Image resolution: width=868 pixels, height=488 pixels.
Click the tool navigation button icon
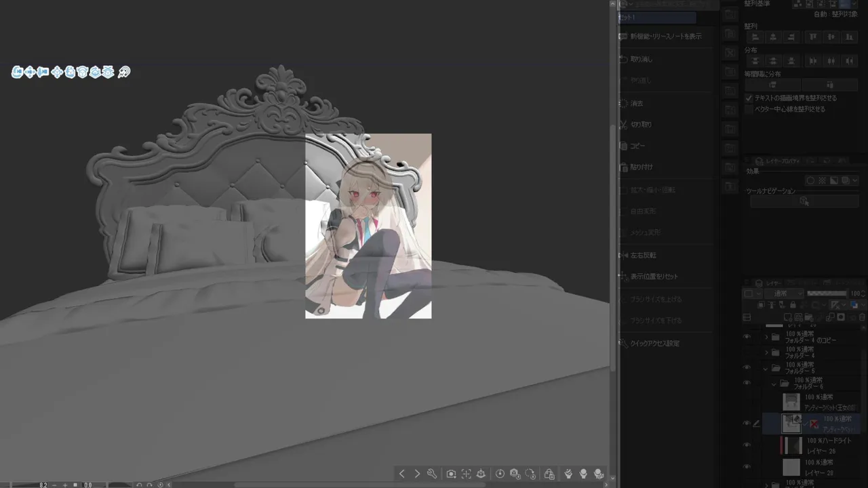804,201
